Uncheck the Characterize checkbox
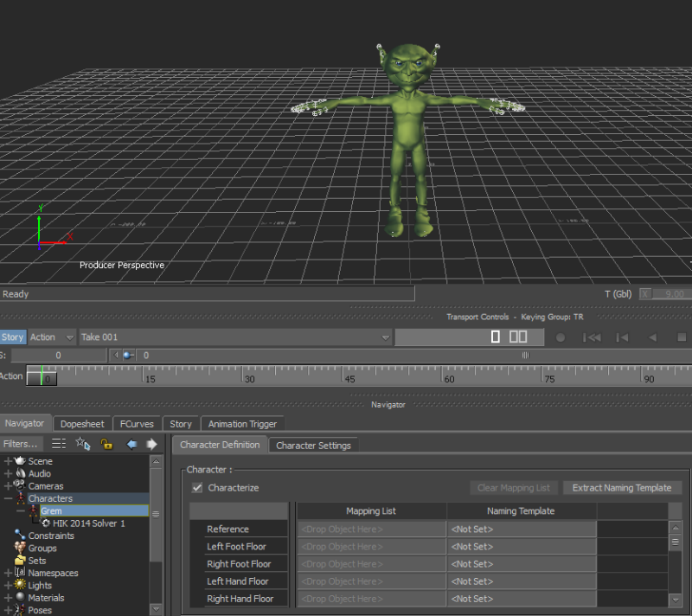The image size is (692, 616). click(198, 488)
